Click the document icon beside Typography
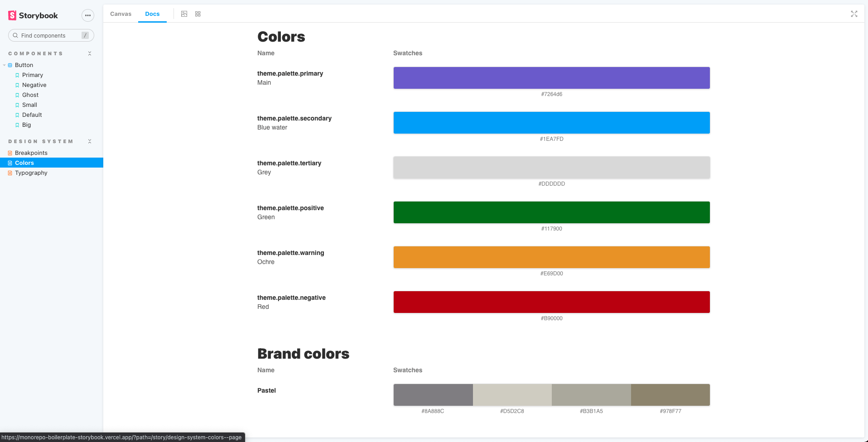 [10, 173]
